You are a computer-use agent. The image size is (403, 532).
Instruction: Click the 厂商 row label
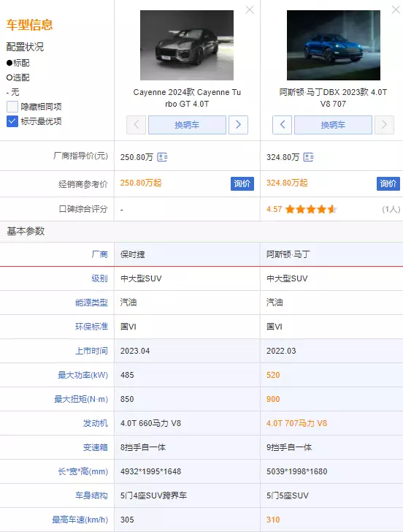tap(99, 254)
